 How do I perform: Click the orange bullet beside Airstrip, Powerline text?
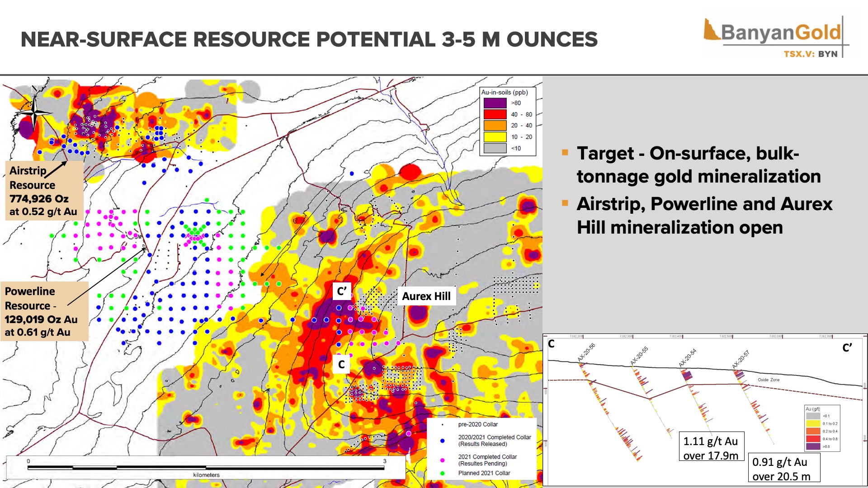point(565,203)
